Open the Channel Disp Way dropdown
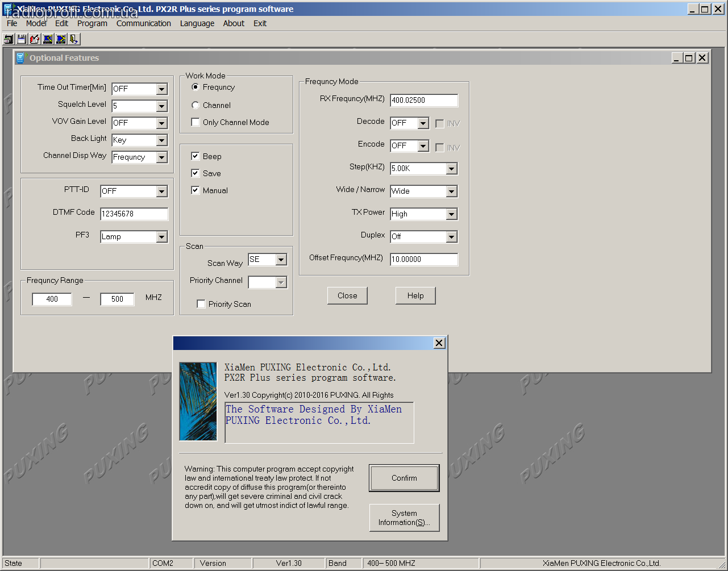Image resolution: width=728 pixels, height=571 pixels. (162, 157)
